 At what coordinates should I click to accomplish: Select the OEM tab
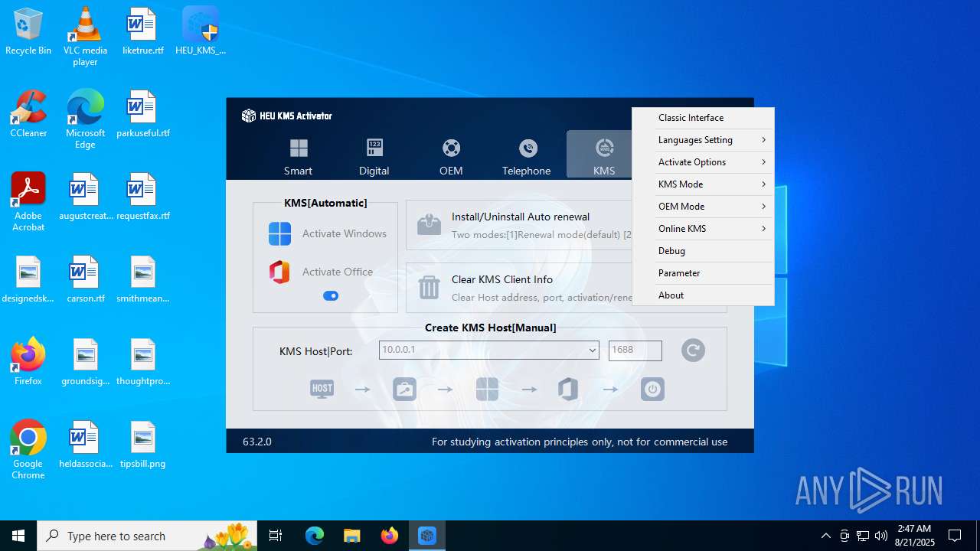(x=451, y=156)
